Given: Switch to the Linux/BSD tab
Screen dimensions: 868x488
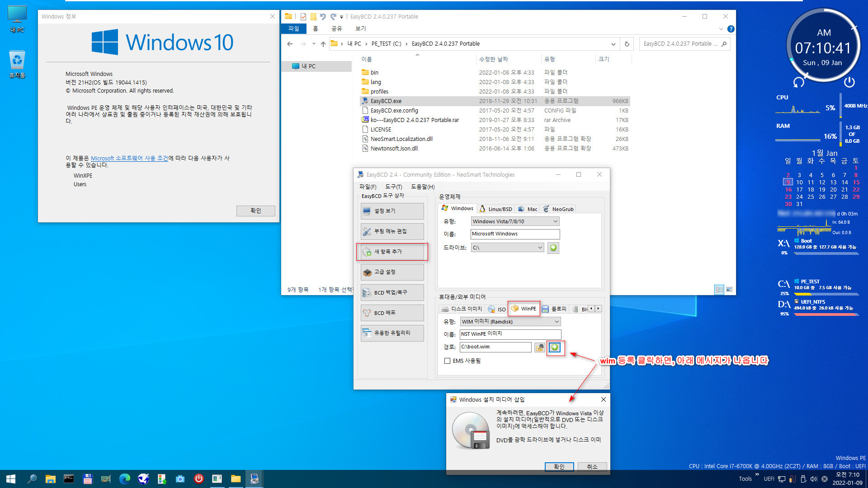Looking at the screenshot, I should point(496,209).
